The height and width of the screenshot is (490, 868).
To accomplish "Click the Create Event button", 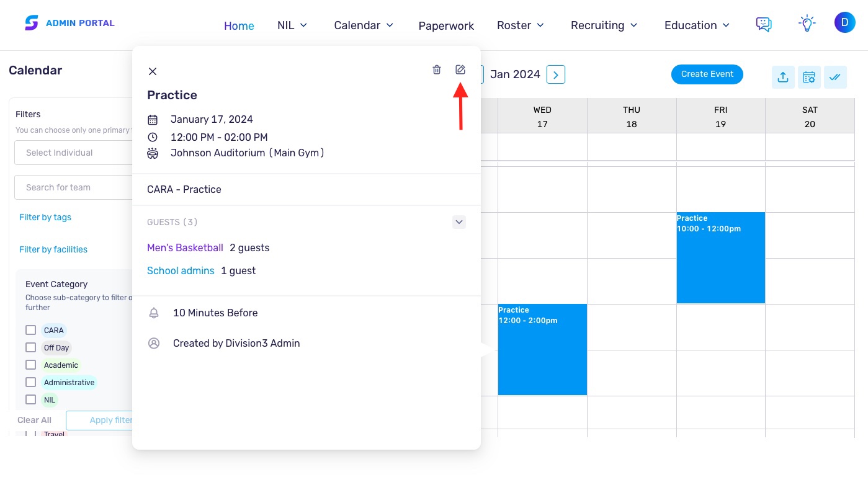I will click(x=707, y=74).
